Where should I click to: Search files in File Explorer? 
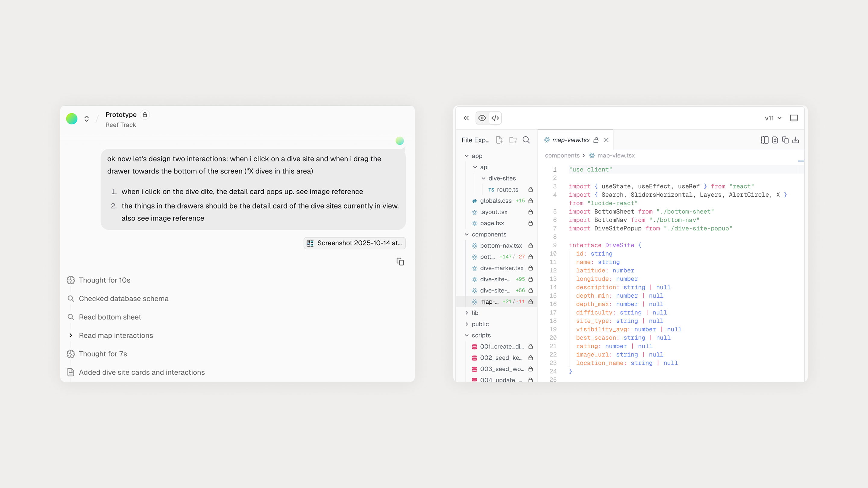point(526,140)
